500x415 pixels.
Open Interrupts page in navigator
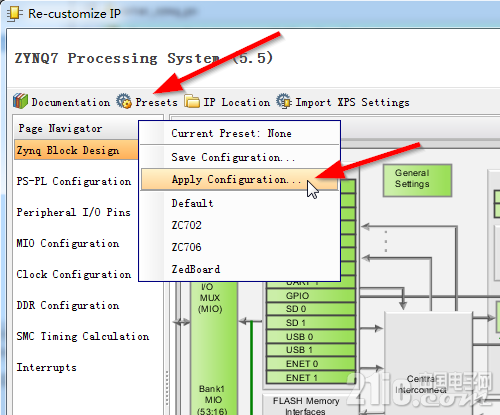[x=46, y=367]
